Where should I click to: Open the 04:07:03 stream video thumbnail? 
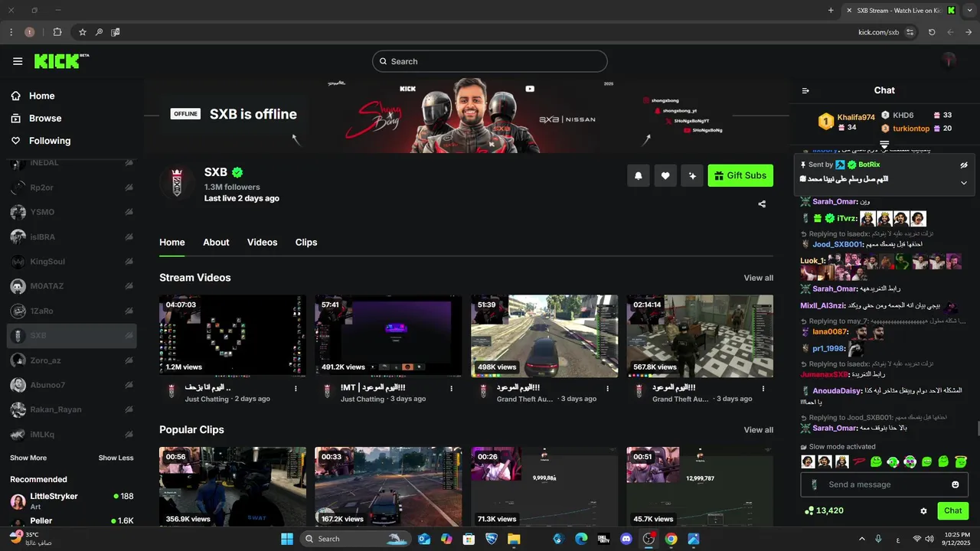tap(233, 336)
